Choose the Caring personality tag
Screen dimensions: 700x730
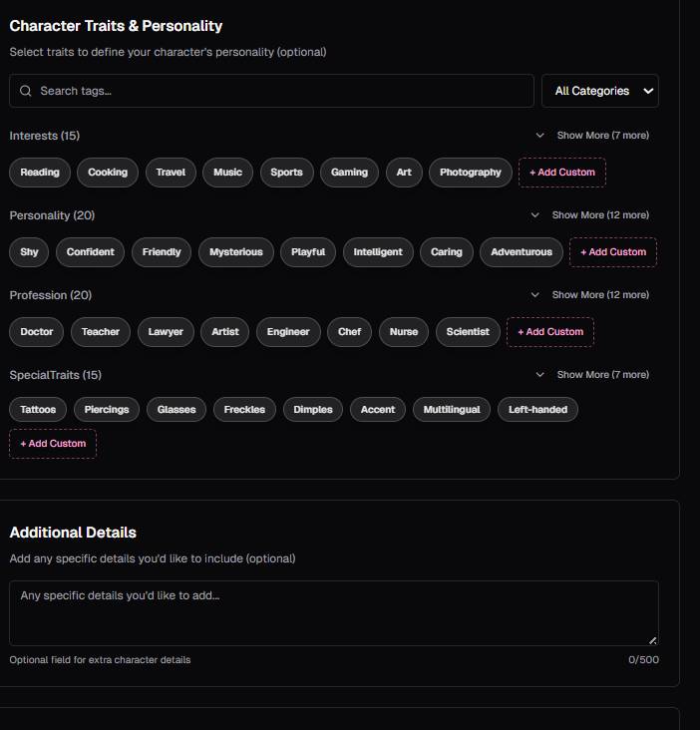pos(447,252)
